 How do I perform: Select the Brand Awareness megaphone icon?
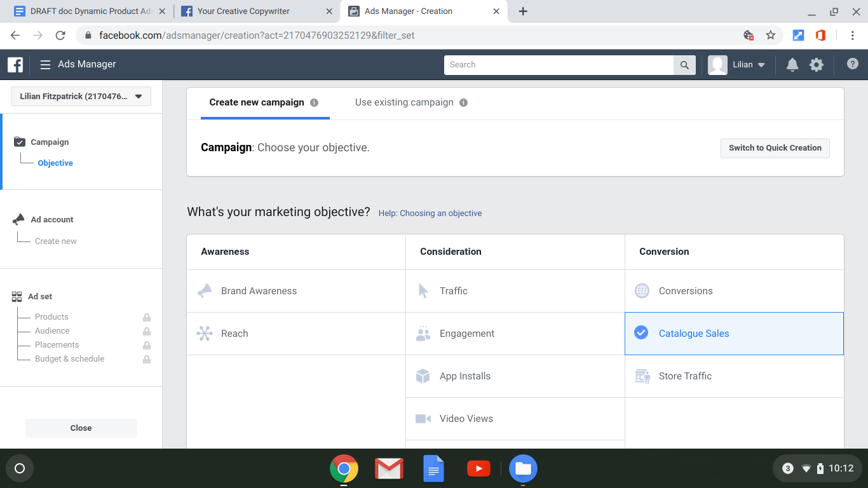pos(205,290)
